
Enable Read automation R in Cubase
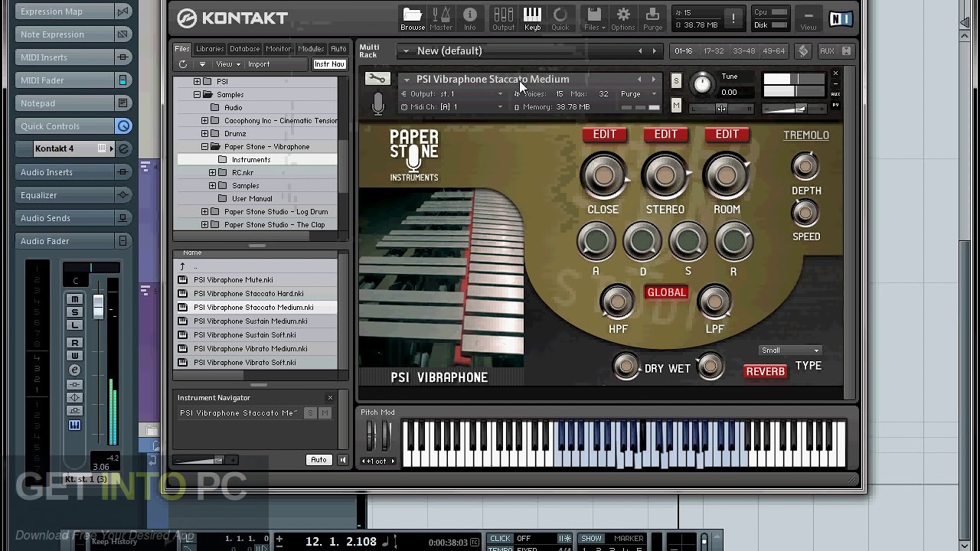coord(74,343)
